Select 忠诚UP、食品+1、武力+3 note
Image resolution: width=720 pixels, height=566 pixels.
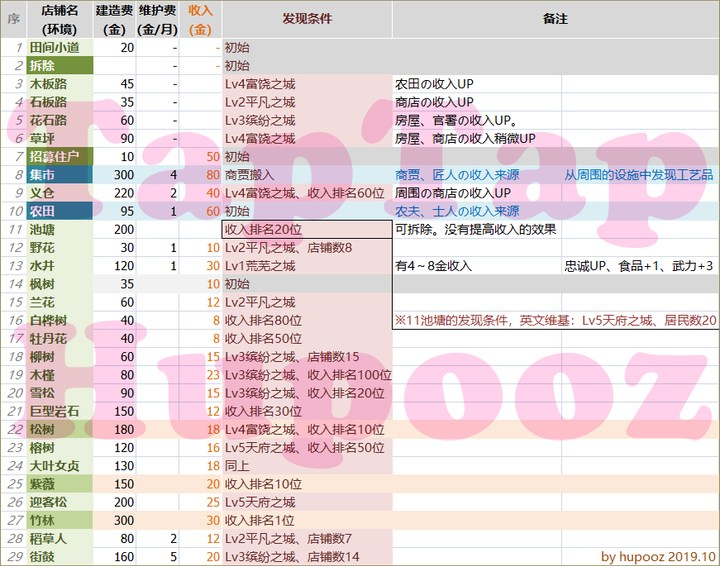tap(639, 266)
